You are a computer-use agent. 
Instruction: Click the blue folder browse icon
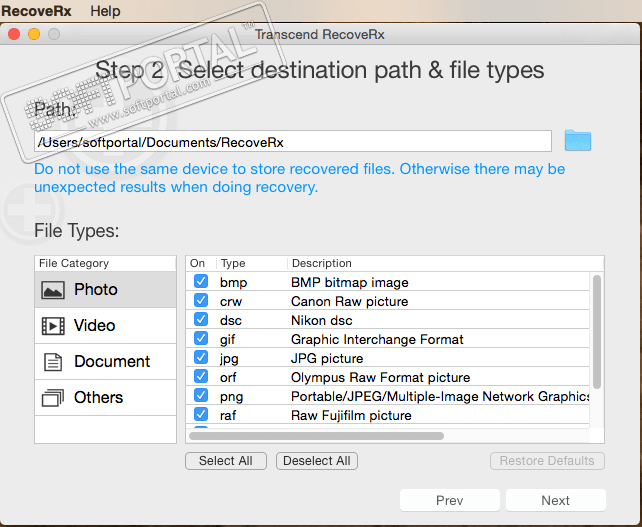pyautogui.click(x=578, y=140)
